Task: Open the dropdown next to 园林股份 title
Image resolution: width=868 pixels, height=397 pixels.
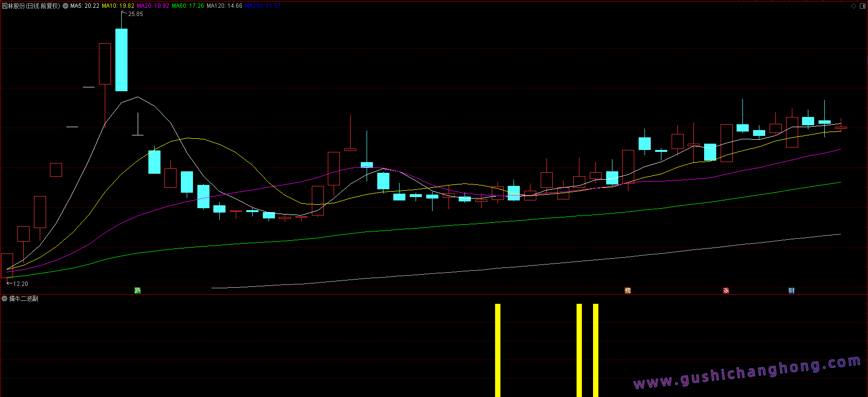Action: (x=65, y=6)
